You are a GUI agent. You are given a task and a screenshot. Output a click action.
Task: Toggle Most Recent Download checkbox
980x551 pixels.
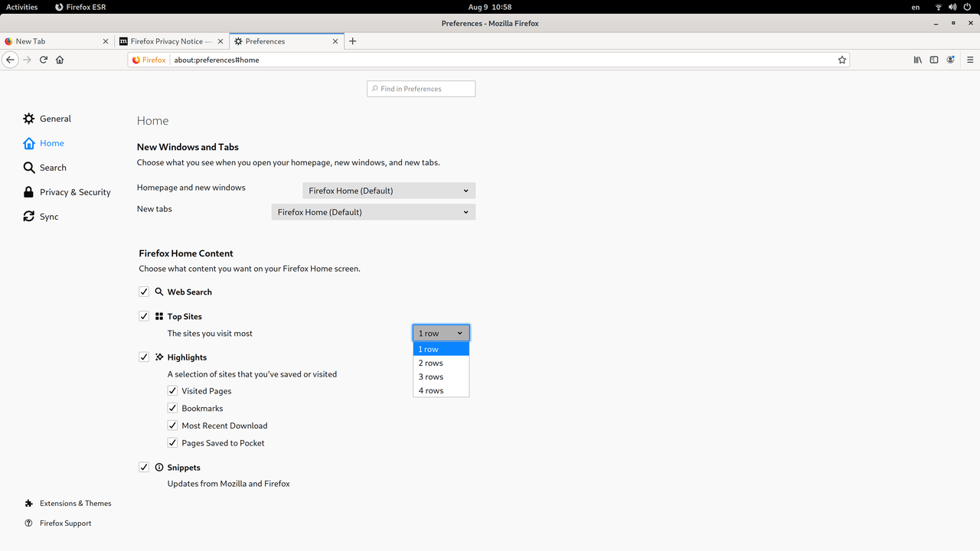click(x=173, y=425)
